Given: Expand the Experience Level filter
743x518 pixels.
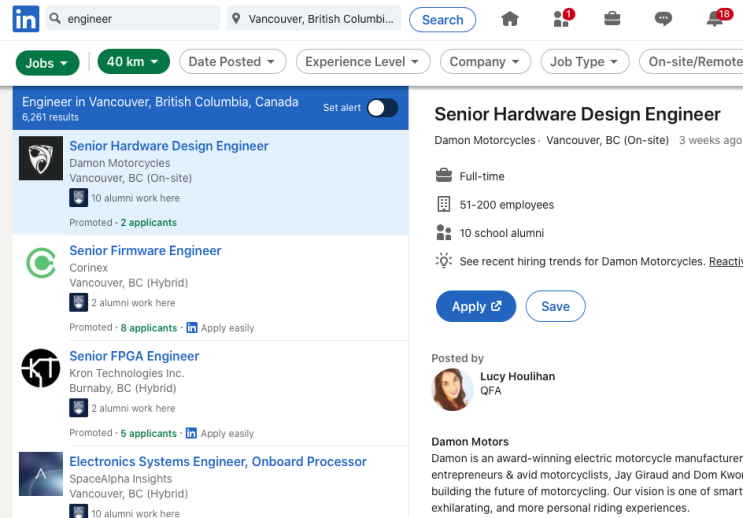Looking at the screenshot, I should pos(363,62).
